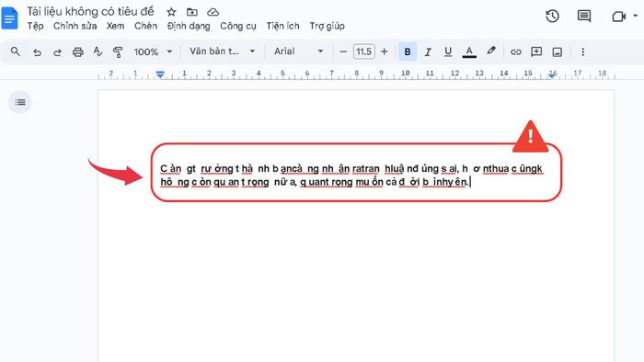Show the document outline button
Screen dimensions: 644x362
pyautogui.click(x=19, y=102)
